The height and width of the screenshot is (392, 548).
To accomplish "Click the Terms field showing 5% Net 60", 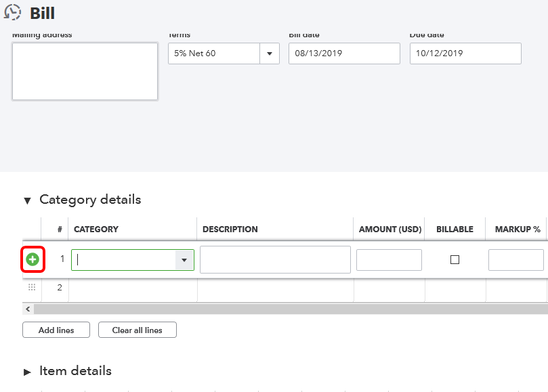I will coord(214,53).
